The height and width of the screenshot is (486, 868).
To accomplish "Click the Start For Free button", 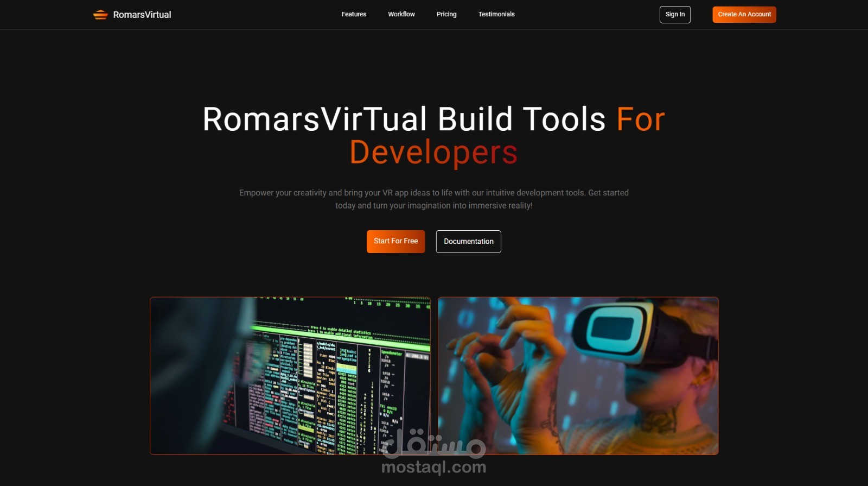I will 396,242.
